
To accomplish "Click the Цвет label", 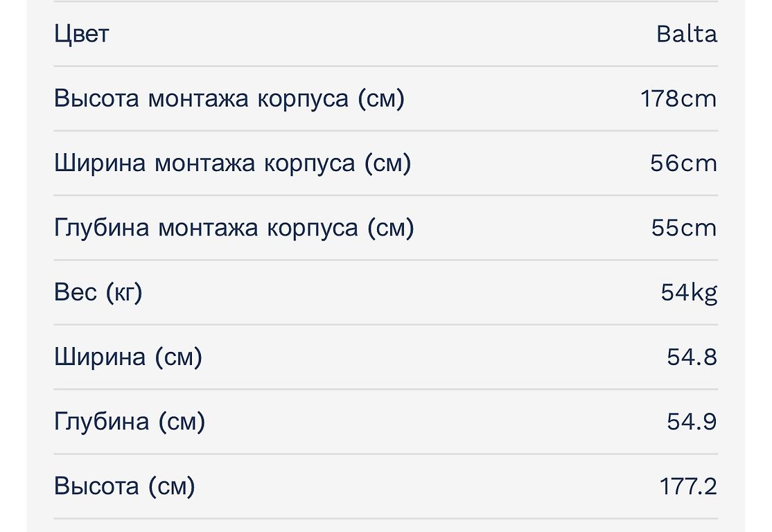I will tap(81, 34).
